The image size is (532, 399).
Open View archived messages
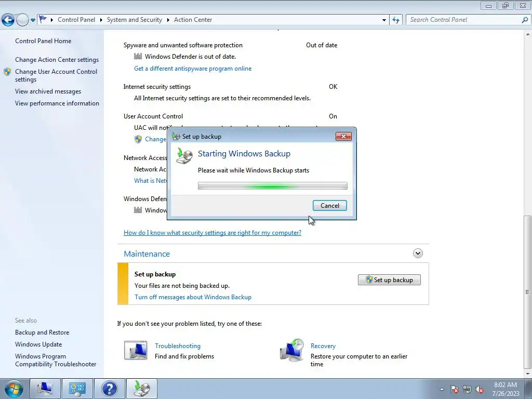[48, 91]
